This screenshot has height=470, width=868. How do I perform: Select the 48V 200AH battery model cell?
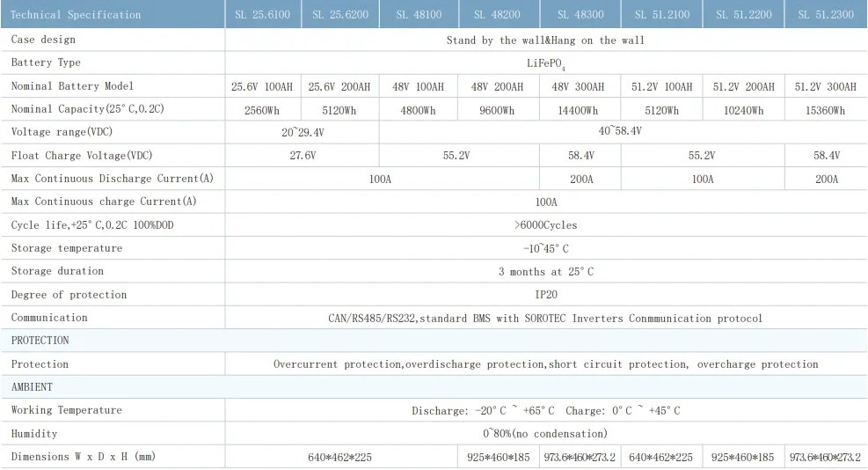(497, 87)
